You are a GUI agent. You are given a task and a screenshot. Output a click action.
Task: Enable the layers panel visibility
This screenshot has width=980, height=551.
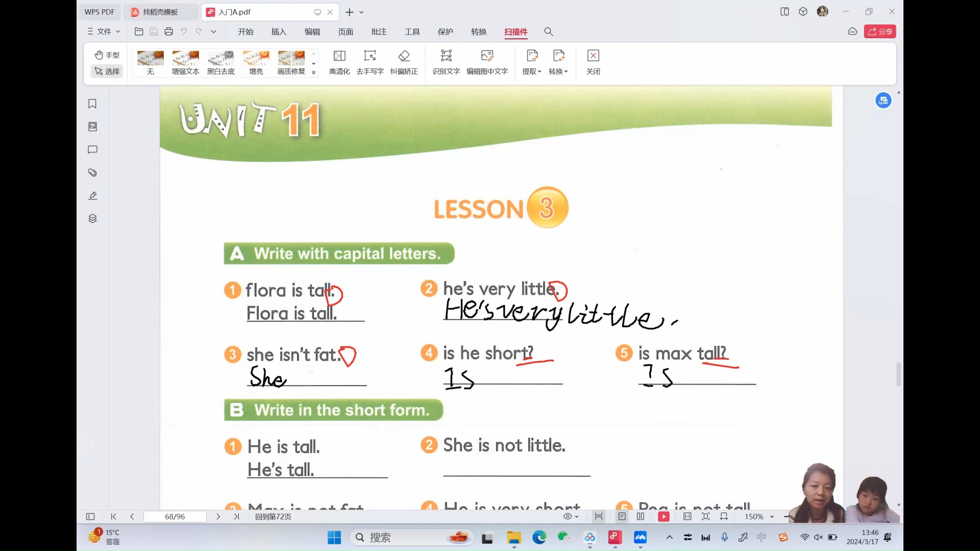pyautogui.click(x=92, y=218)
